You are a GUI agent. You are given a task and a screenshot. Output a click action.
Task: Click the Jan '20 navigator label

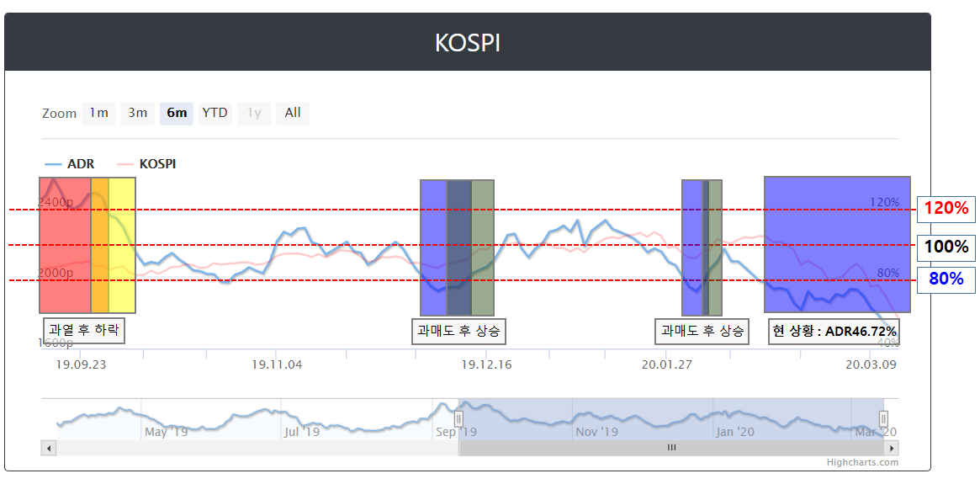pos(735,432)
